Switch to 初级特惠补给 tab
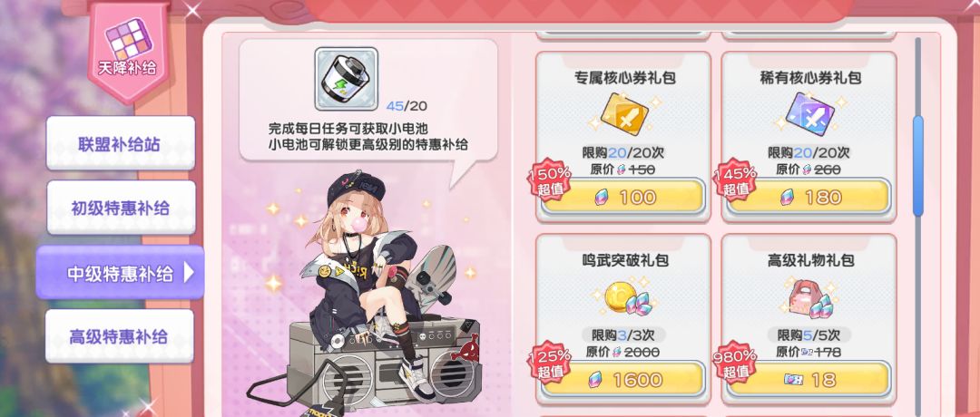Image resolution: width=980 pixels, height=417 pixels. 120,208
